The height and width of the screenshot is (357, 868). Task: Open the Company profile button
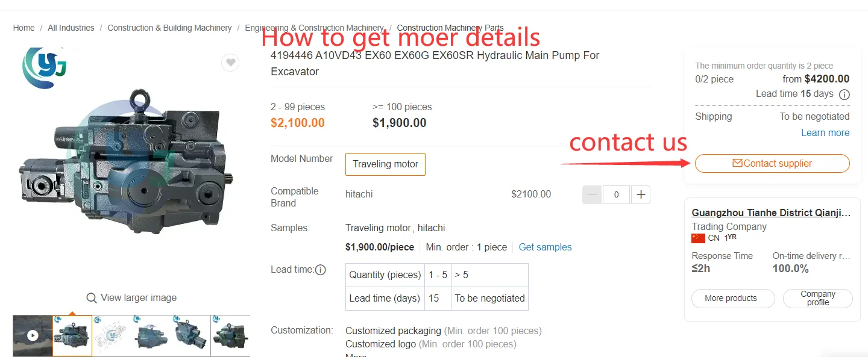(x=817, y=298)
